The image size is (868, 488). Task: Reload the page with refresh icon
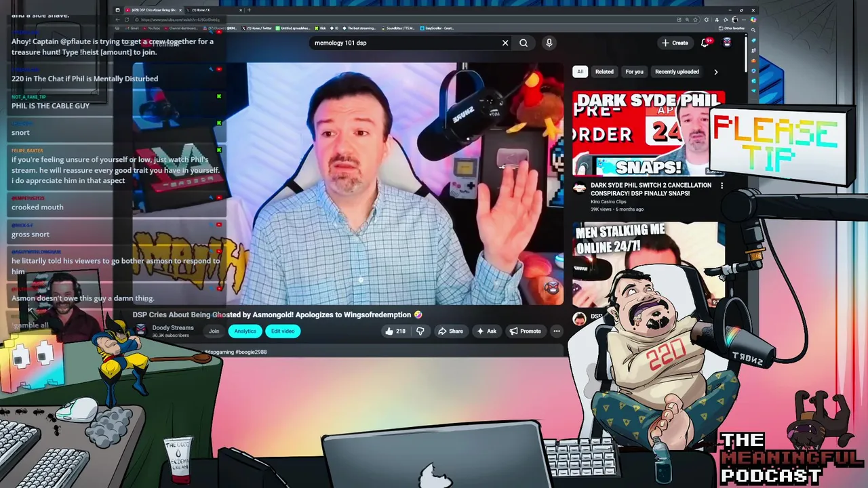(x=127, y=20)
